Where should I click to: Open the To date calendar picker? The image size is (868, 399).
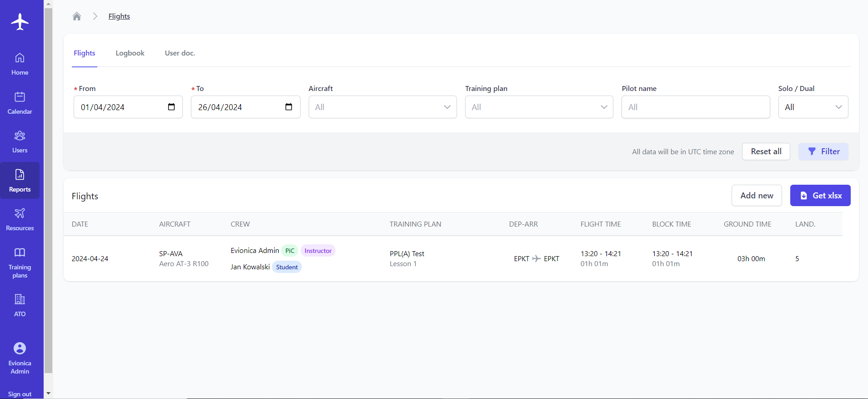click(289, 107)
